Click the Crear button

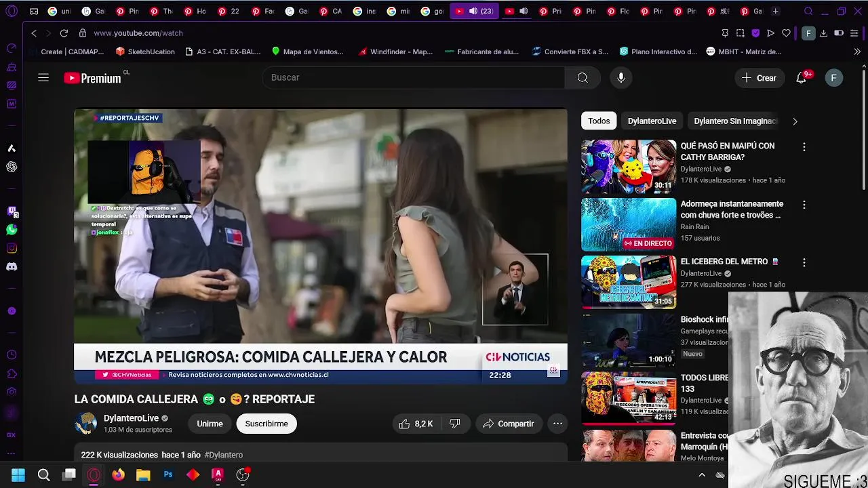tap(759, 78)
